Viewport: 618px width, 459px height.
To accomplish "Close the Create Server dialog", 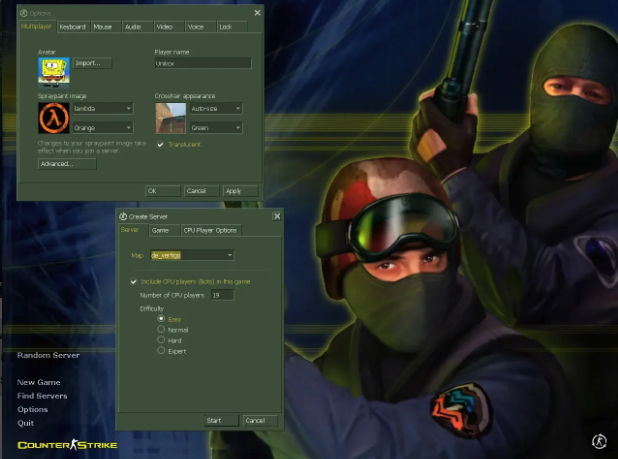I will 277,215.
